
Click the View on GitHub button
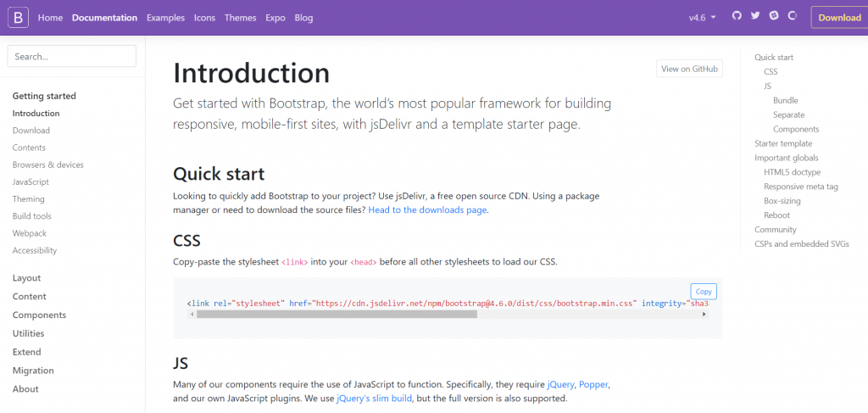click(x=689, y=69)
